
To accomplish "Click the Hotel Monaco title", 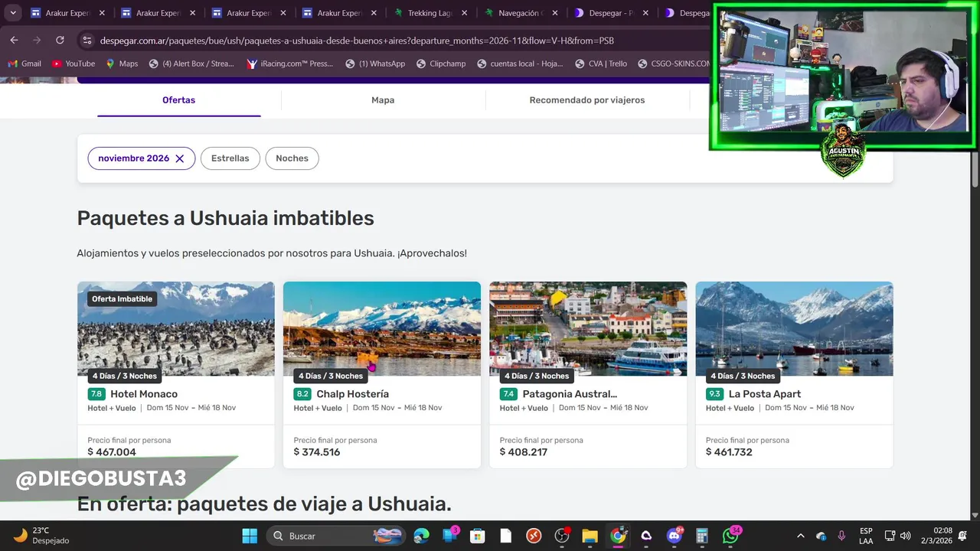I will 144,394.
